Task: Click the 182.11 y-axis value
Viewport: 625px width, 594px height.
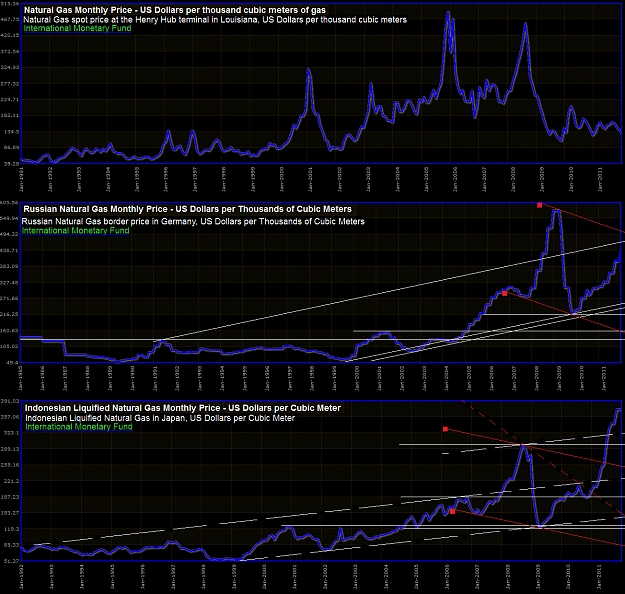Action: (10, 116)
